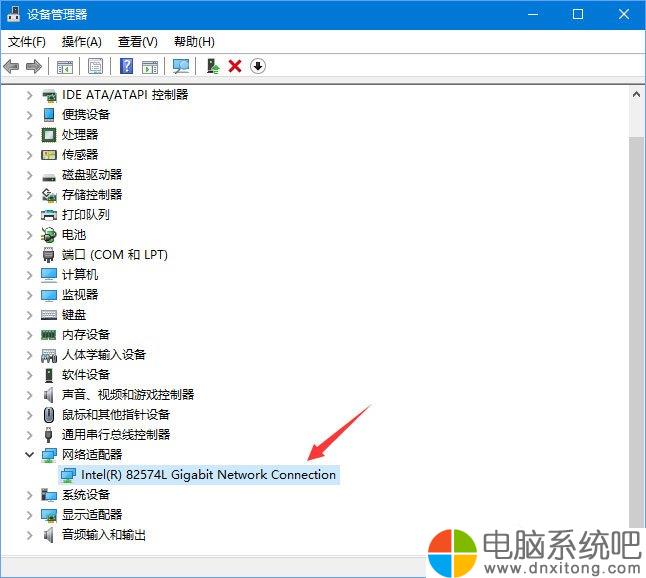Open the 操作(A) menu
The height and width of the screenshot is (578, 646).
82,42
